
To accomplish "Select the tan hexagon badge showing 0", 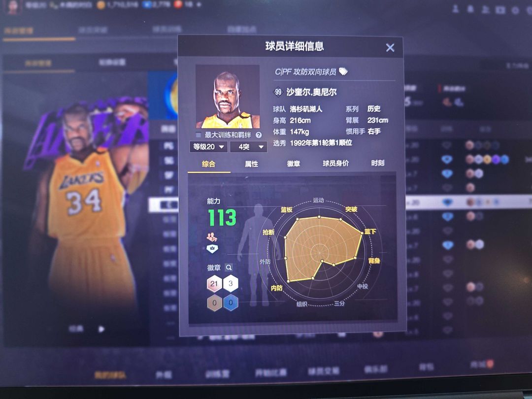I will click(x=214, y=302).
